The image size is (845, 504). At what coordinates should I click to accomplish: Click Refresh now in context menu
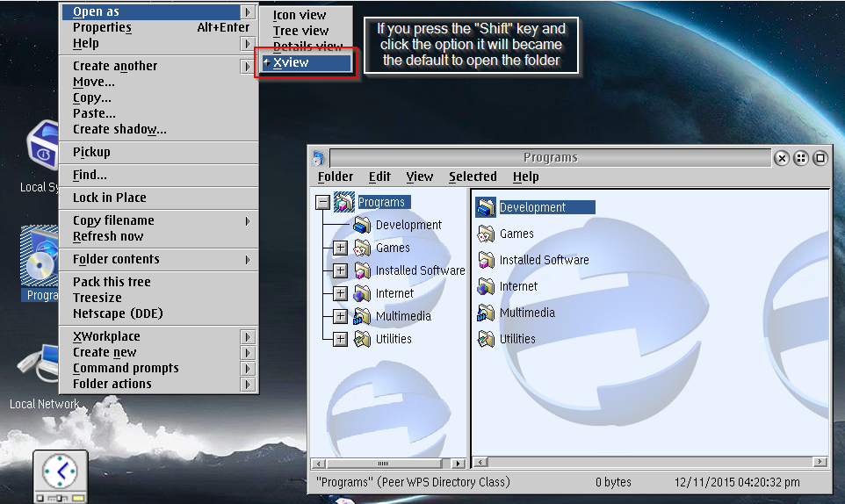pyautogui.click(x=108, y=236)
